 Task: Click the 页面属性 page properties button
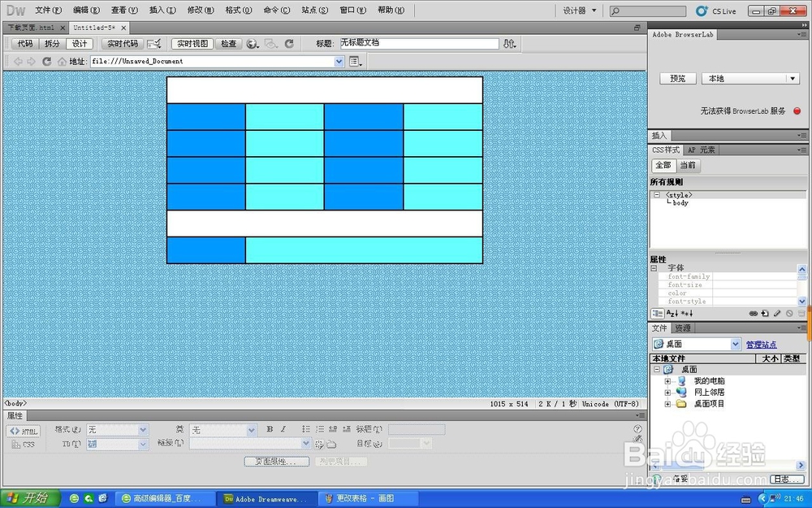click(277, 462)
